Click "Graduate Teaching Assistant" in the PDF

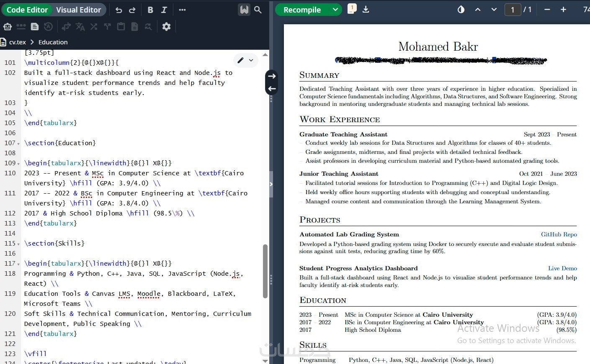coord(343,134)
